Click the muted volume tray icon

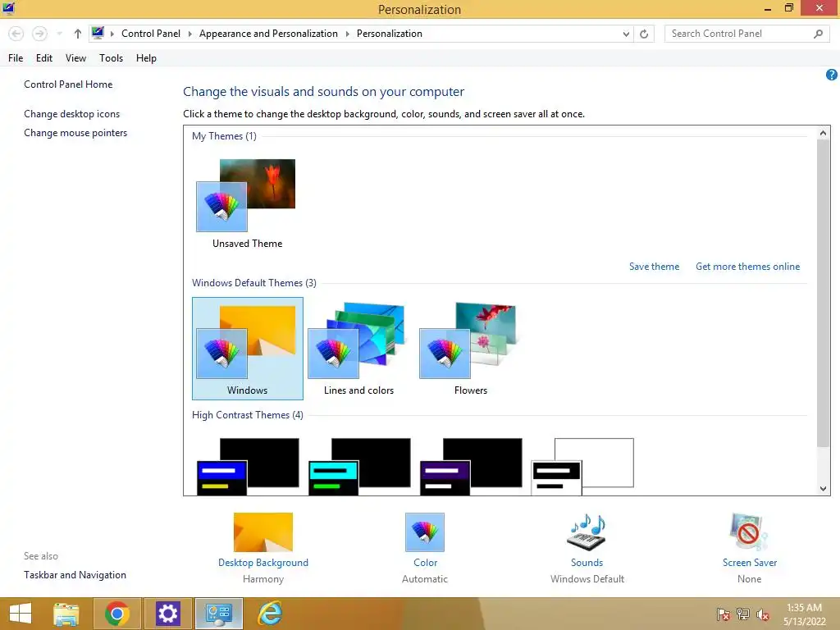point(763,614)
